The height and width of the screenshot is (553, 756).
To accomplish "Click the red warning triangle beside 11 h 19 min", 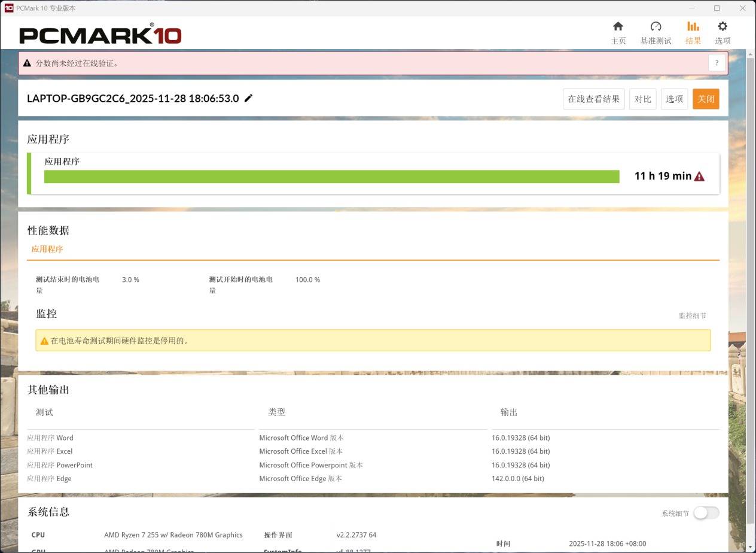I will (x=699, y=177).
